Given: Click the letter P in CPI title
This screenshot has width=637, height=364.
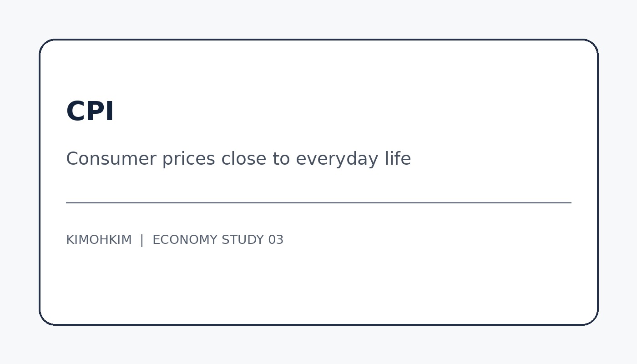Looking at the screenshot, I should [x=96, y=111].
